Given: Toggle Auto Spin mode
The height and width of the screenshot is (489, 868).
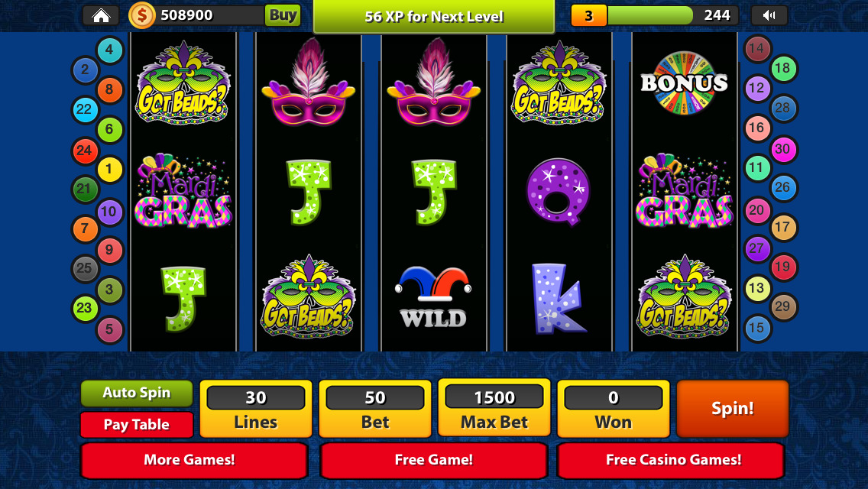Looking at the screenshot, I should pyautogui.click(x=136, y=393).
